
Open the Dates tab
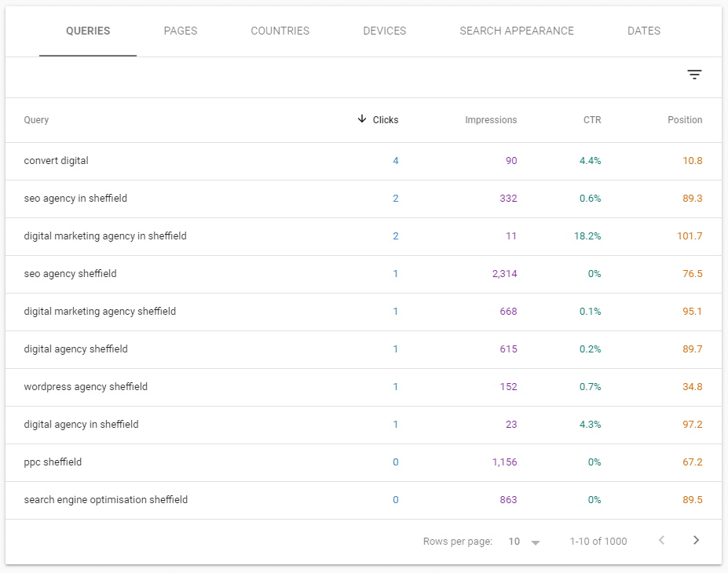click(x=643, y=31)
